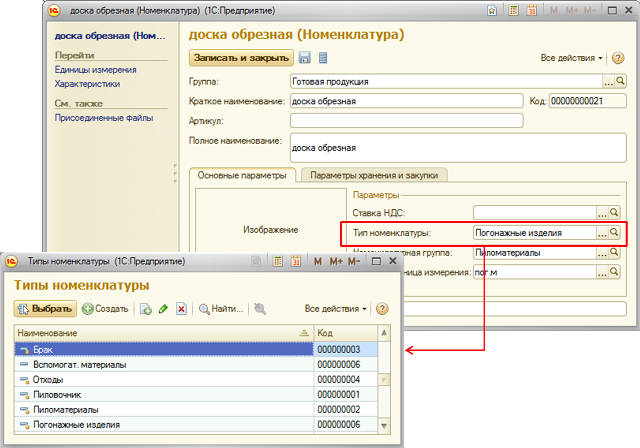This screenshot has height=448, width=640.
Task: Switch to Основные параметры tab
Action: coord(242,175)
